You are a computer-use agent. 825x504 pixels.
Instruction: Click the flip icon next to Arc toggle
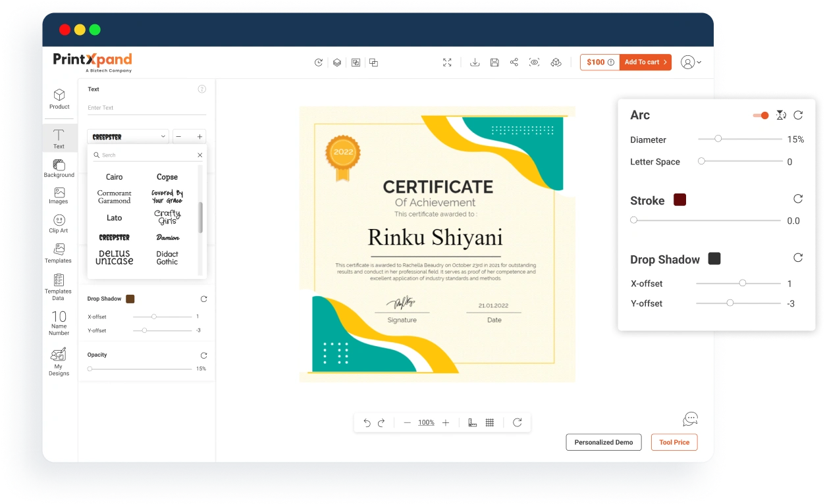781,115
